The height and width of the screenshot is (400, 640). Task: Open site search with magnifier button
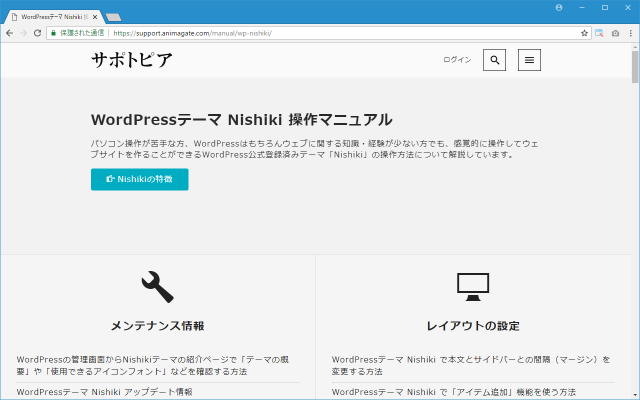coord(494,60)
